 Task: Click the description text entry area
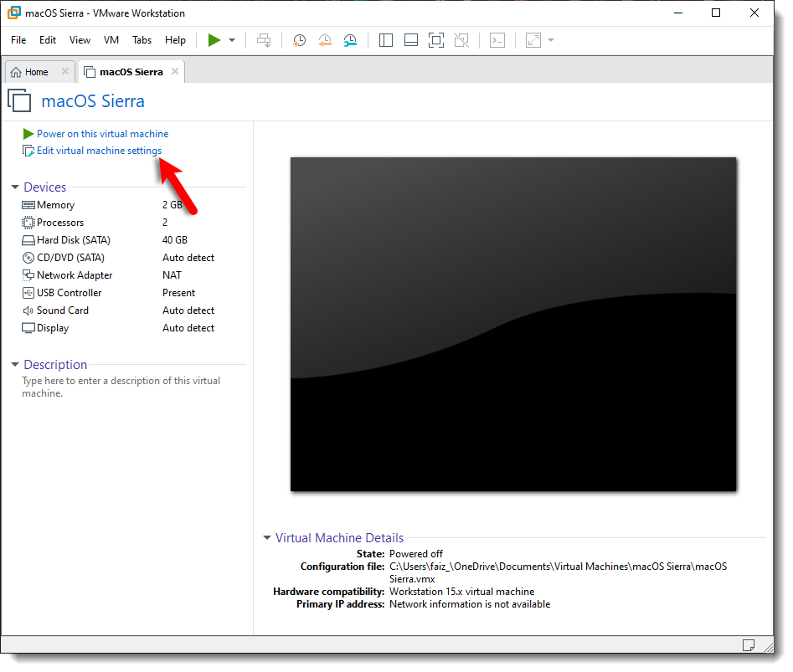coord(121,387)
